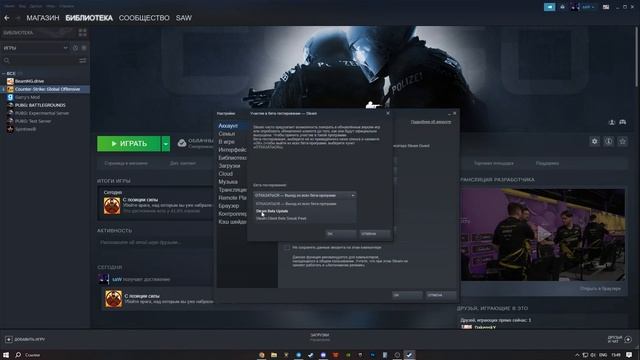Select PUBG: Experimental Server in list
The image size is (640, 360).
click(x=42, y=113)
